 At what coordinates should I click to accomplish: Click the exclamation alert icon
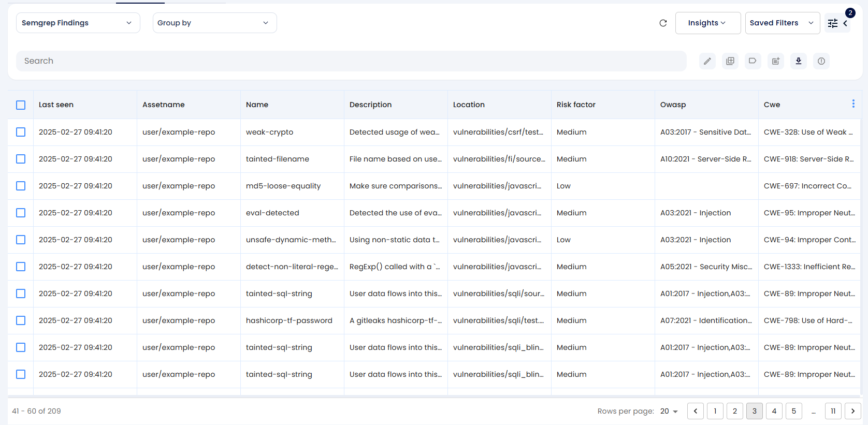(821, 61)
